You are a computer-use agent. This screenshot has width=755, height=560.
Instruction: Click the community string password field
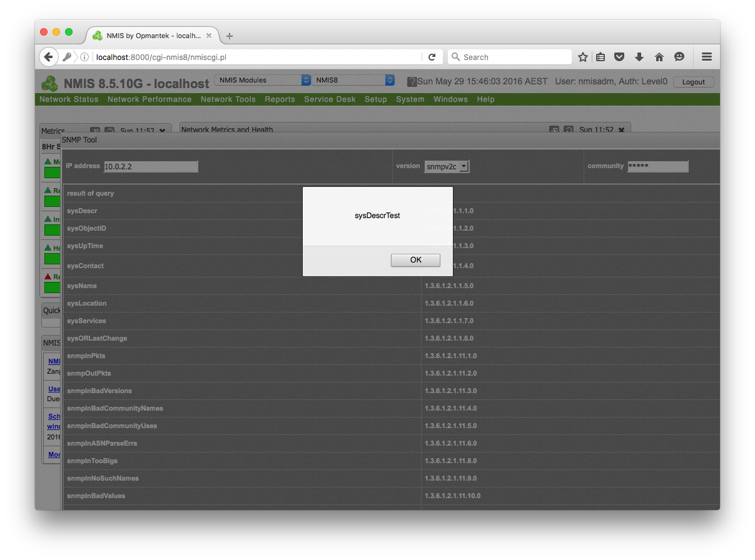pos(657,166)
